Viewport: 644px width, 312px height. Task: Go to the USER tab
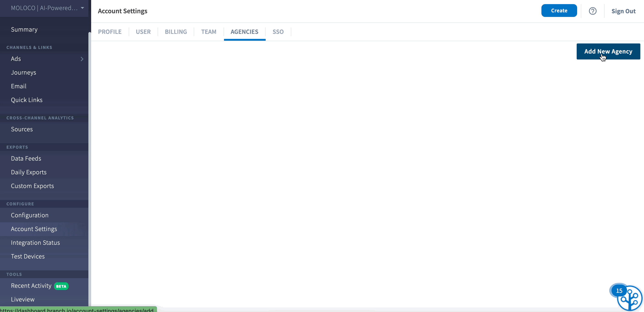tap(143, 32)
